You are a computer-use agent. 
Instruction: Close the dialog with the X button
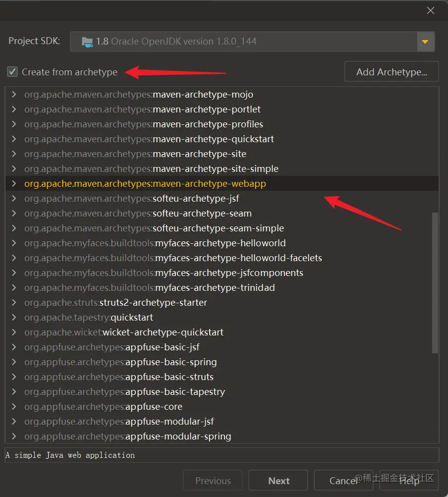[x=430, y=10]
